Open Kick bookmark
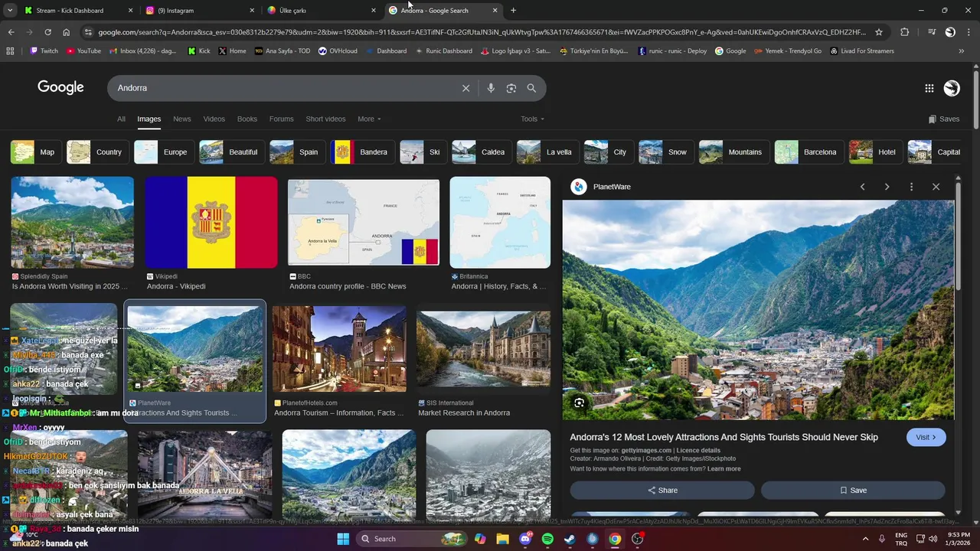The width and height of the screenshot is (980, 551). pyautogui.click(x=198, y=51)
